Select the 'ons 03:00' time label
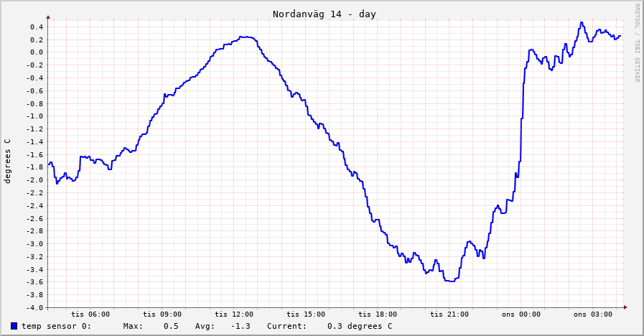The width and height of the screenshot is (644, 336). pos(593,314)
